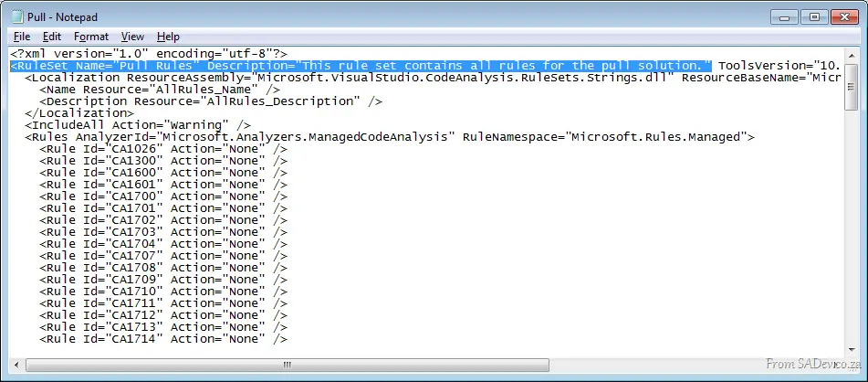Image resolution: width=868 pixels, height=382 pixels.
Task: Click the Rule Id="CA1710" line
Action: pyautogui.click(x=163, y=292)
